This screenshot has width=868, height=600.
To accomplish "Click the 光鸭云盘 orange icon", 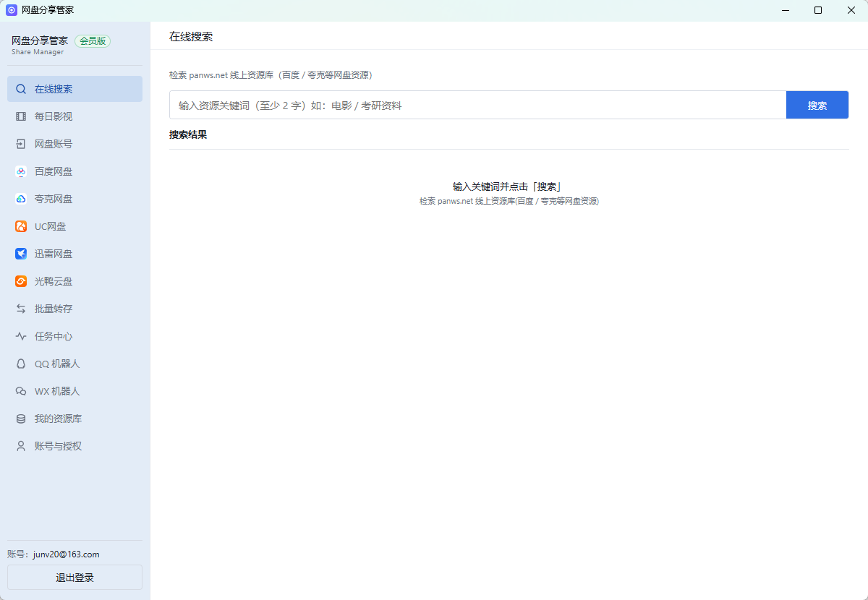I will coord(21,281).
